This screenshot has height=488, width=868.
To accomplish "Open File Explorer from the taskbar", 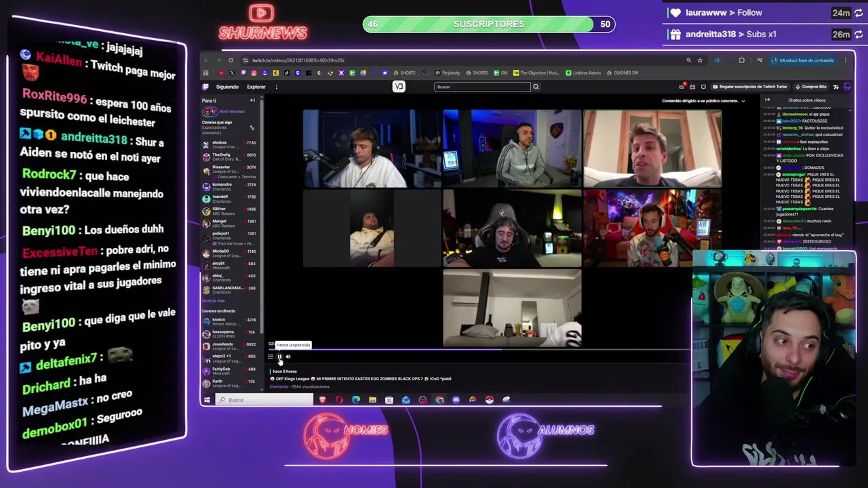I will [x=372, y=400].
